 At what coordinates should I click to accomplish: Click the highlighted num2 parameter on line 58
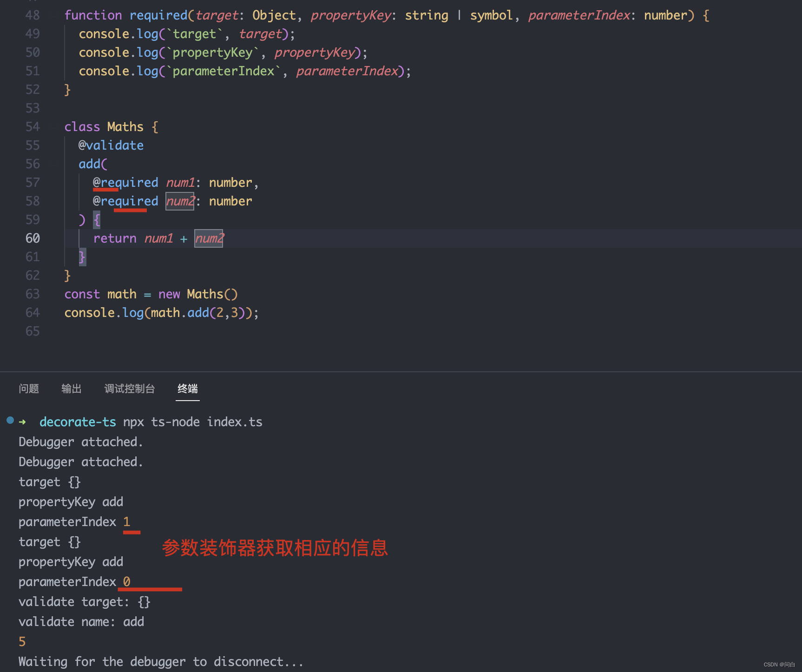pos(180,201)
